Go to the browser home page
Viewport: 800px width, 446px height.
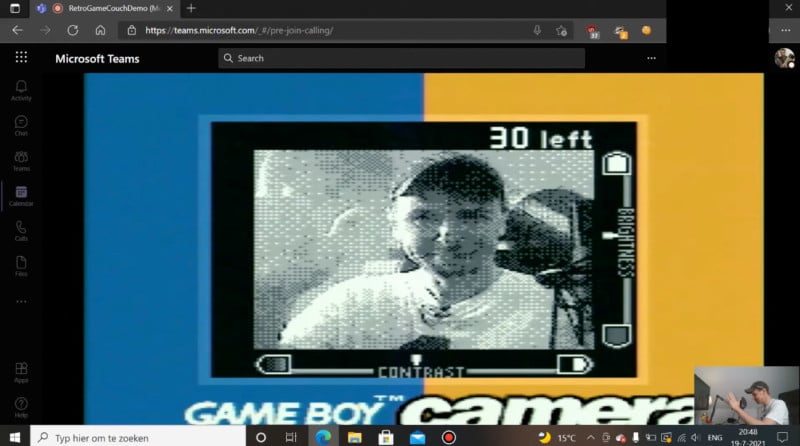click(x=100, y=30)
